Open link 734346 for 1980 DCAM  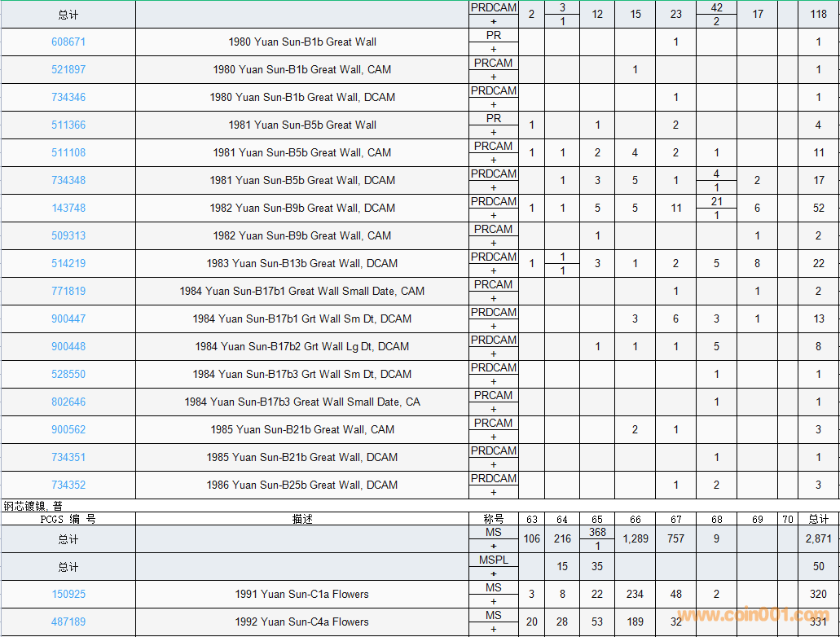tap(68, 97)
